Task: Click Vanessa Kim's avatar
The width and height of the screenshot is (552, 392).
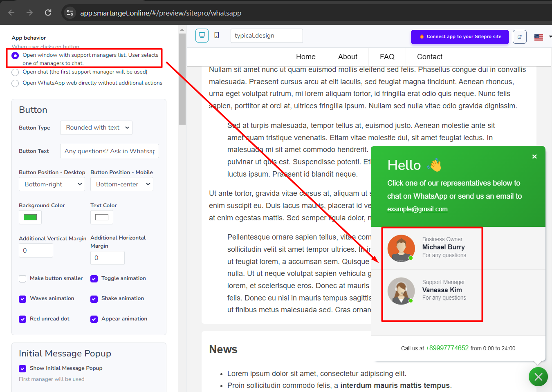Action: pyautogui.click(x=401, y=291)
